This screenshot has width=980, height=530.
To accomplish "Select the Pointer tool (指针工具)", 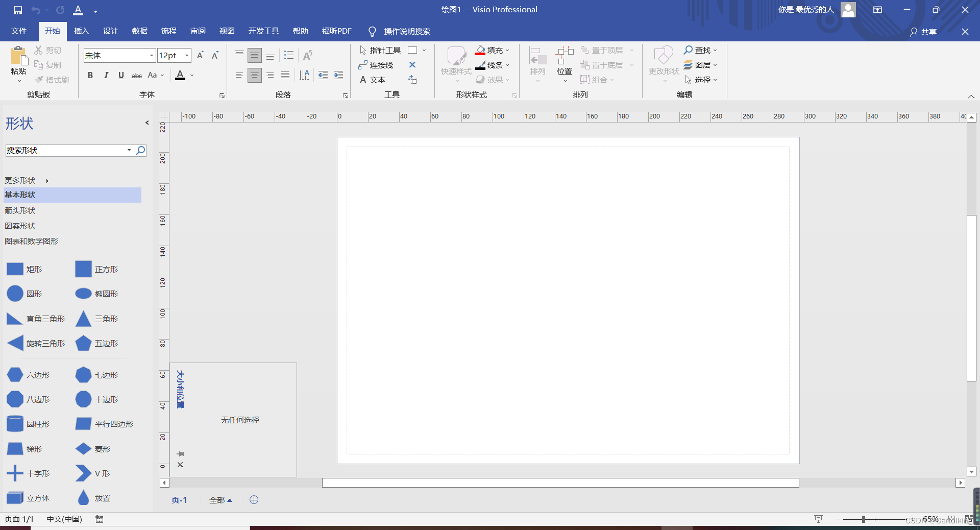I will [x=380, y=50].
